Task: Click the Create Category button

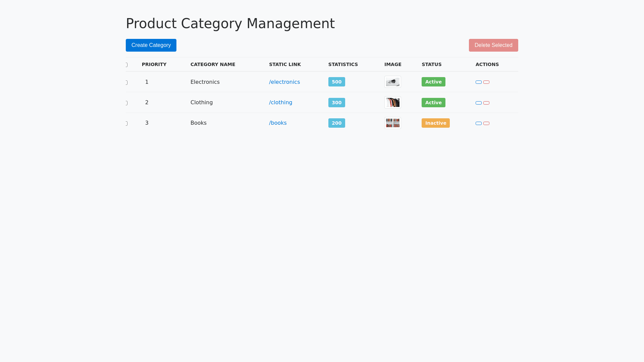Action: (151, 45)
